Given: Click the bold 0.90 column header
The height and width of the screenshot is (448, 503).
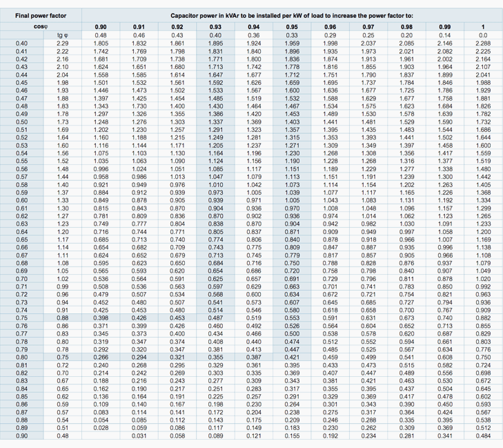Looking at the screenshot, I should (101, 27).
